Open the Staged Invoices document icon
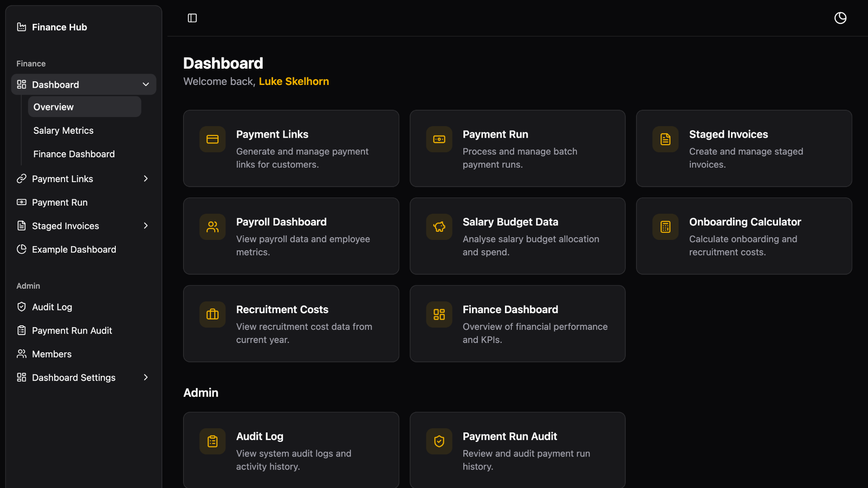This screenshot has height=488, width=868. (665, 139)
